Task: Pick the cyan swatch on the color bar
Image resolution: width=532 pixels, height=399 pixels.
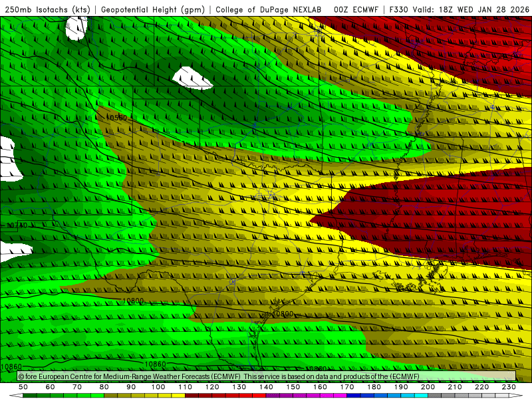Action: (421, 396)
